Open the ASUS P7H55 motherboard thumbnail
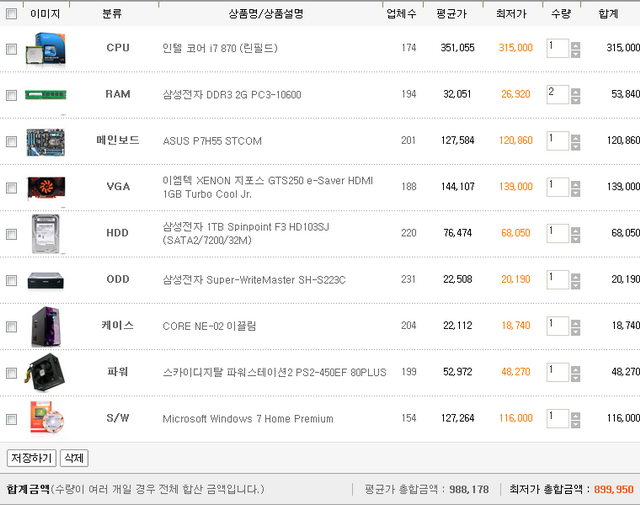640x505 pixels. [45, 142]
